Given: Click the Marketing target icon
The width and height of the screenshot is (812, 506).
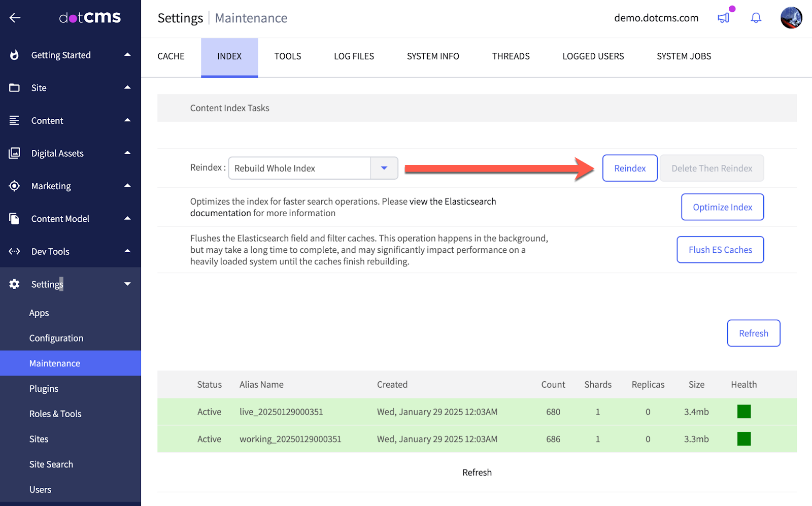Looking at the screenshot, I should pos(15,186).
